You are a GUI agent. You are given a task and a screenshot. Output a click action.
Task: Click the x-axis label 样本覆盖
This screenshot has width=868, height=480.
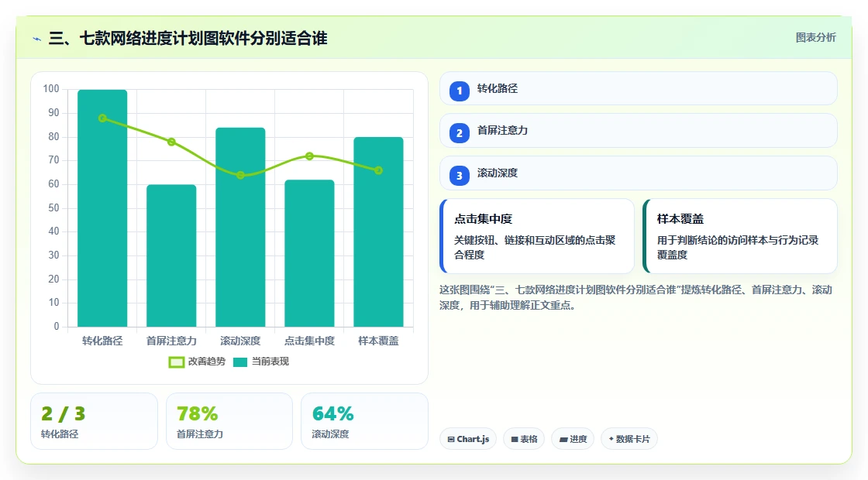coord(379,341)
